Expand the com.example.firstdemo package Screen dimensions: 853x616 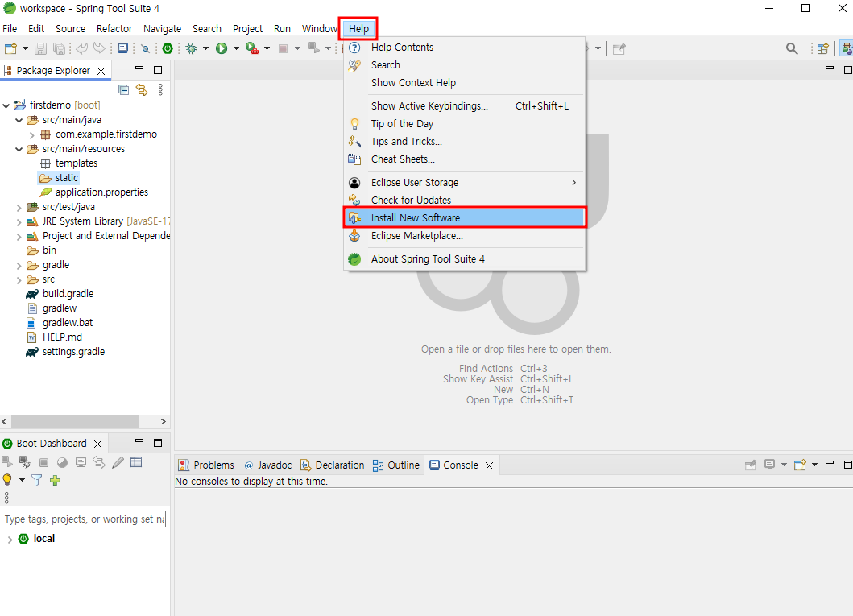(32, 134)
